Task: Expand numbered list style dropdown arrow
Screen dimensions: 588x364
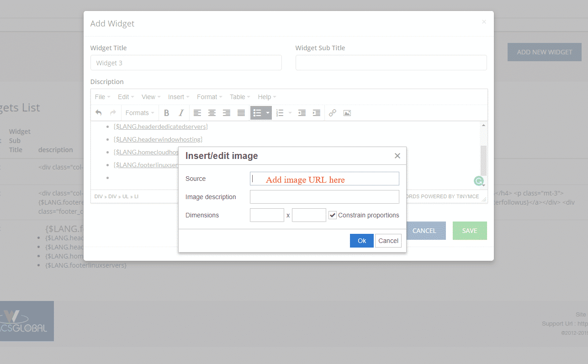Action: coord(290,113)
